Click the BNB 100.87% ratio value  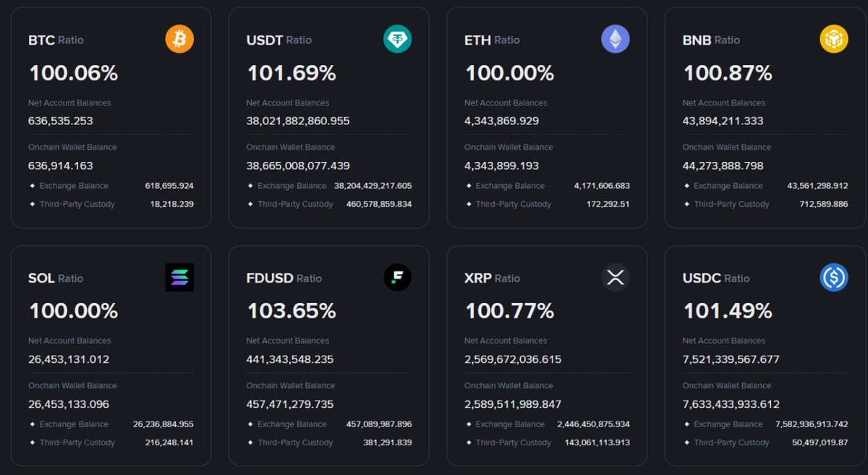(x=728, y=73)
